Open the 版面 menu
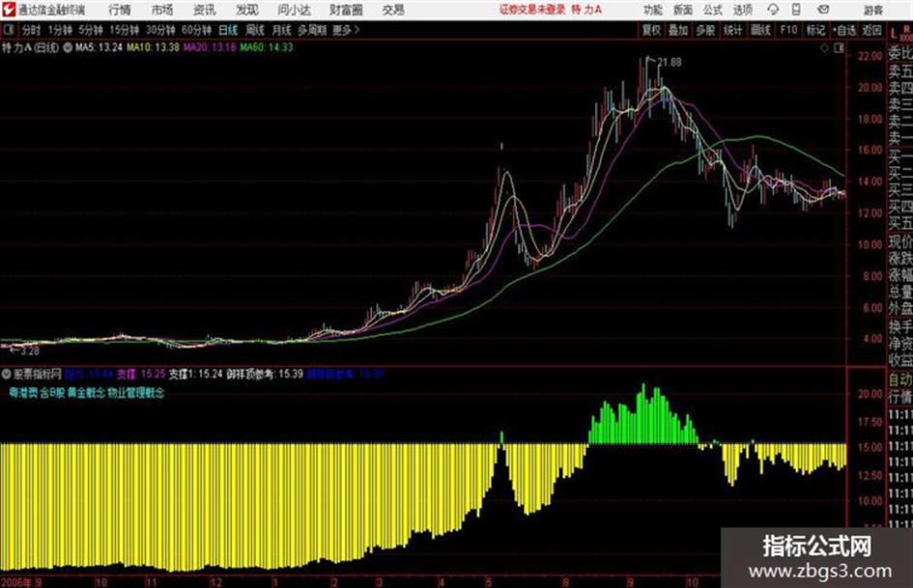This screenshot has height=588, width=913. click(x=682, y=10)
